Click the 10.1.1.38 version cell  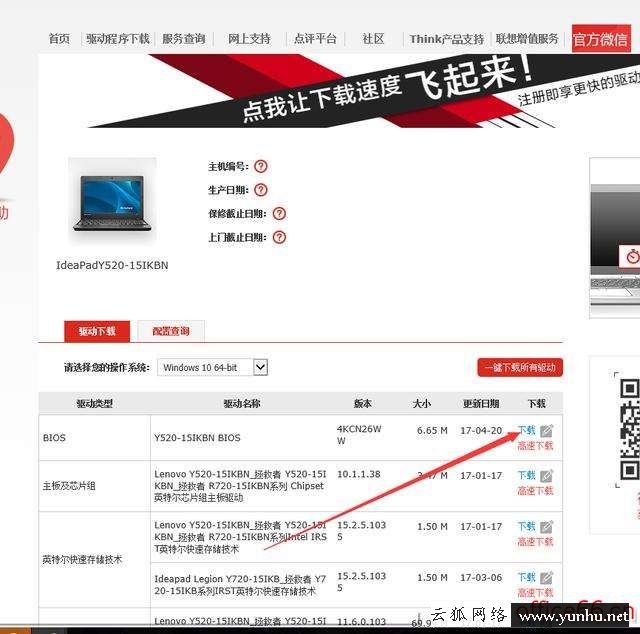(x=358, y=474)
